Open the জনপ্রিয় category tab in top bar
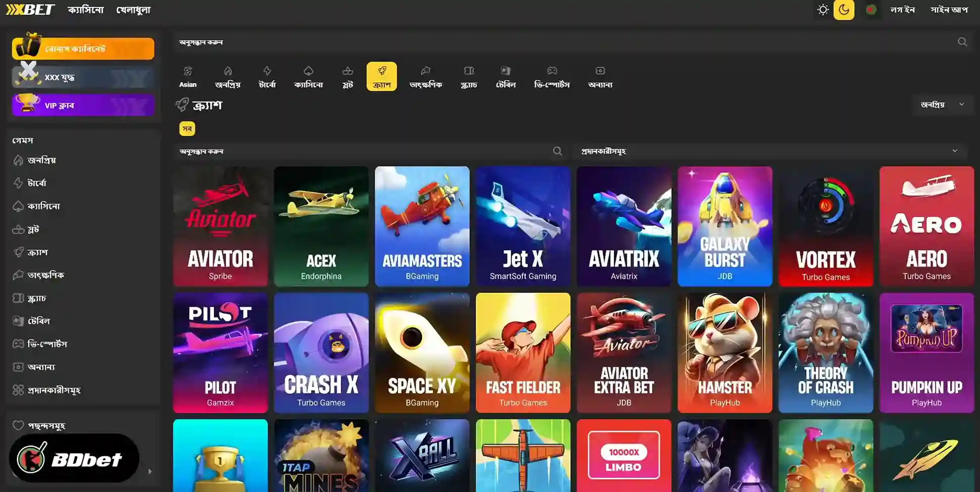Image resolution: width=980 pixels, height=492 pixels. click(x=228, y=77)
